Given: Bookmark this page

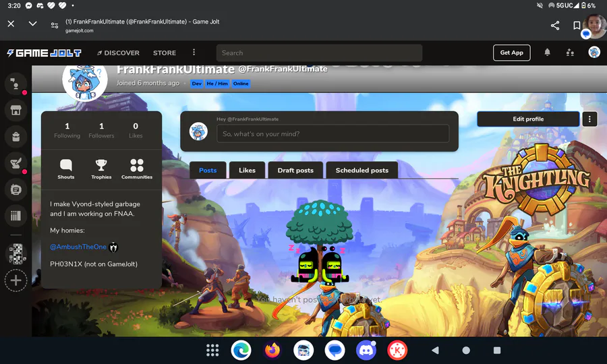Looking at the screenshot, I should point(577,26).
